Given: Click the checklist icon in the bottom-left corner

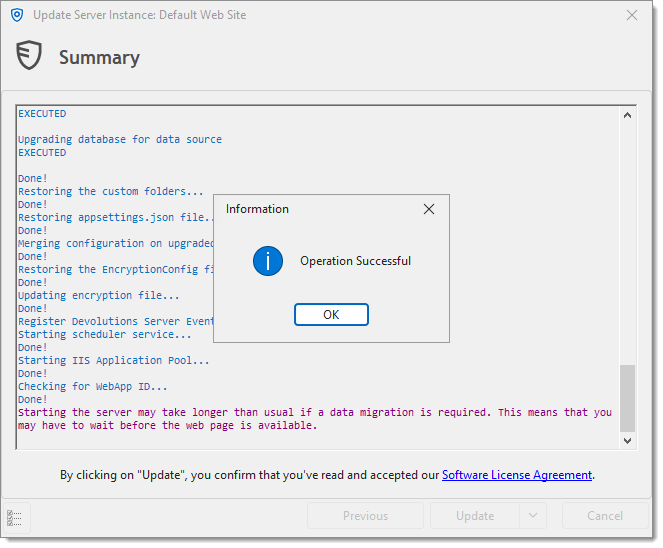Looking at the screenshot, I should (x=14, y=518).
